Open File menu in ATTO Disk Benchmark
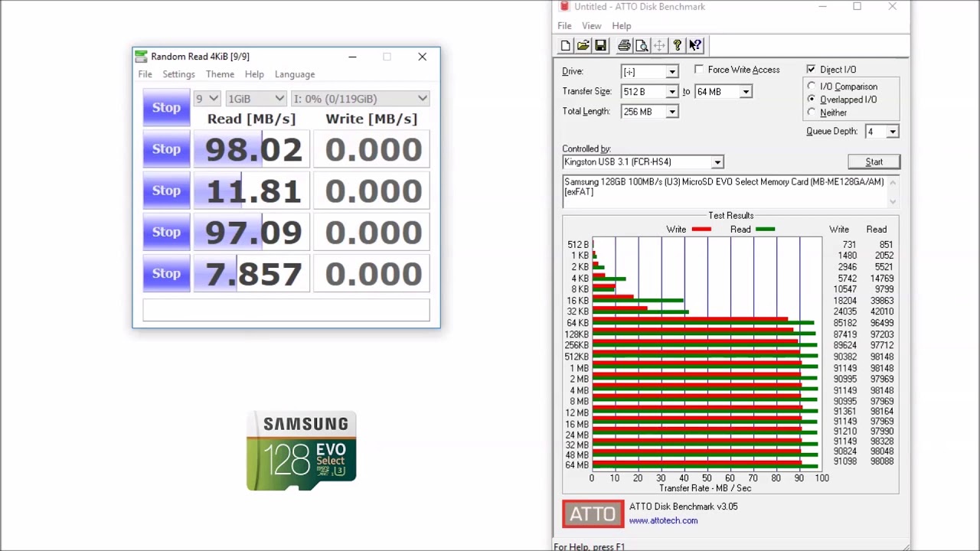This screenshot has width=980, height=551. (564, 26)
